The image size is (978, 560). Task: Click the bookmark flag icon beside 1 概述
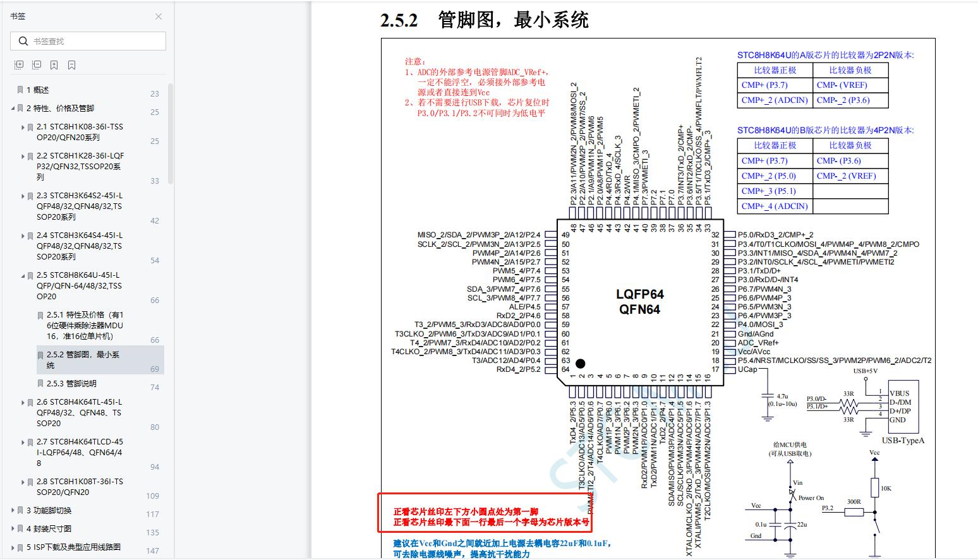20,90
